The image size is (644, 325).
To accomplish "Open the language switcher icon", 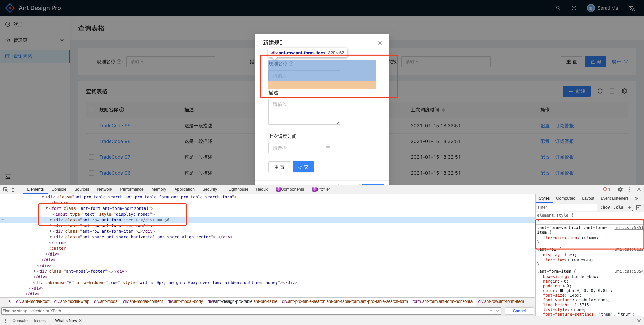I will (632, 8).
